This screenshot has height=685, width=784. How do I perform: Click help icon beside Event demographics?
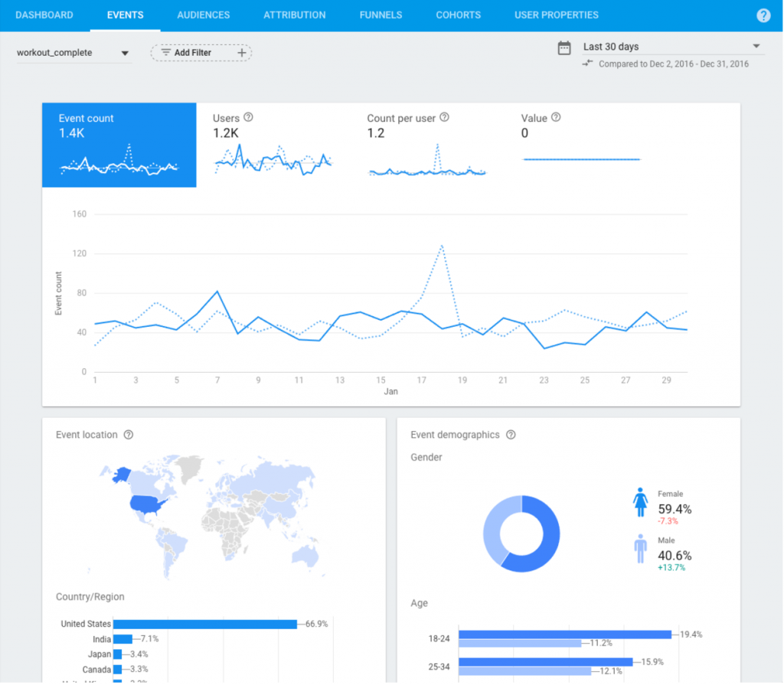[x=511, y=435]
